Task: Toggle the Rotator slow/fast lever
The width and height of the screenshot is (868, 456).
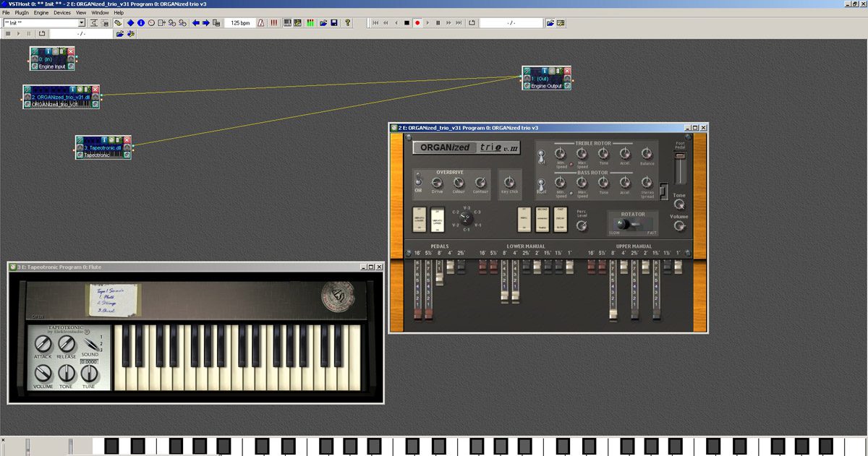Action: click(x=624, y=225)
